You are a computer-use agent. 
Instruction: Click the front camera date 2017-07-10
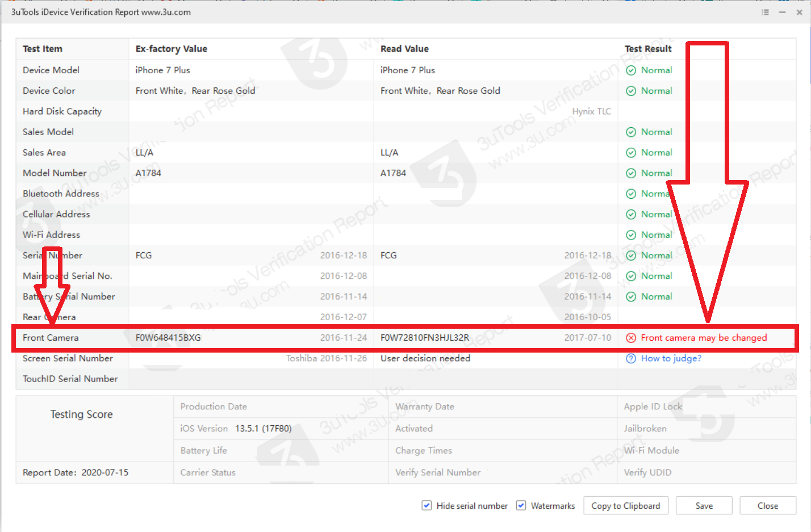(x=588, y=338)
